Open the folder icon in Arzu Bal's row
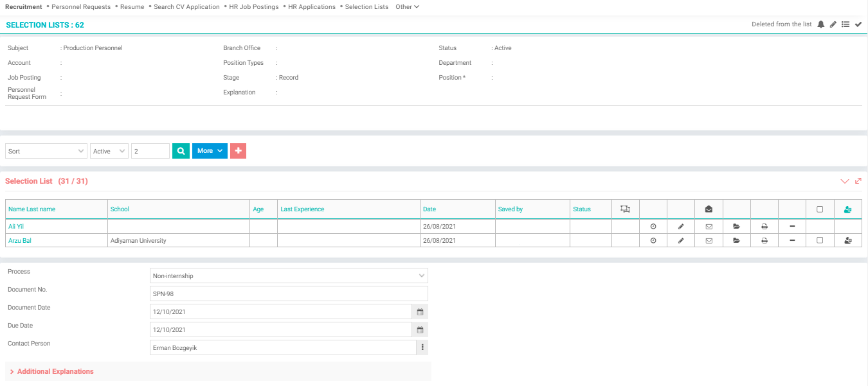This screenshot has width=868, height=386. point(736,240)
